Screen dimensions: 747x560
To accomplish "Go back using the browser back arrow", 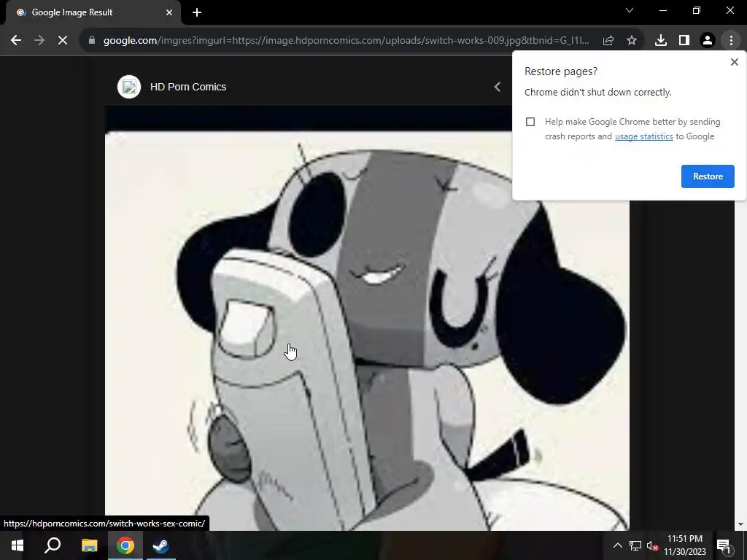I will [x=16, y=41].
